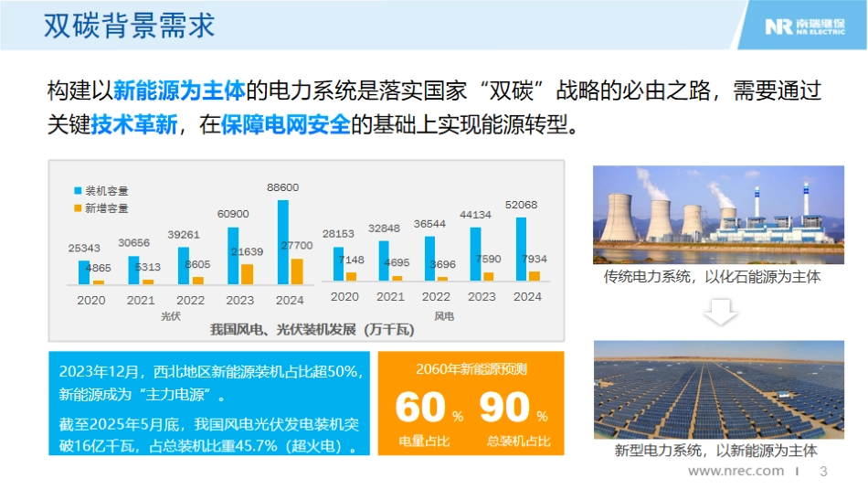Click the orange 新增容量 legend swatch
This screenshot has height=489, width=868.
pyautogui.click(x=78, y=208)
